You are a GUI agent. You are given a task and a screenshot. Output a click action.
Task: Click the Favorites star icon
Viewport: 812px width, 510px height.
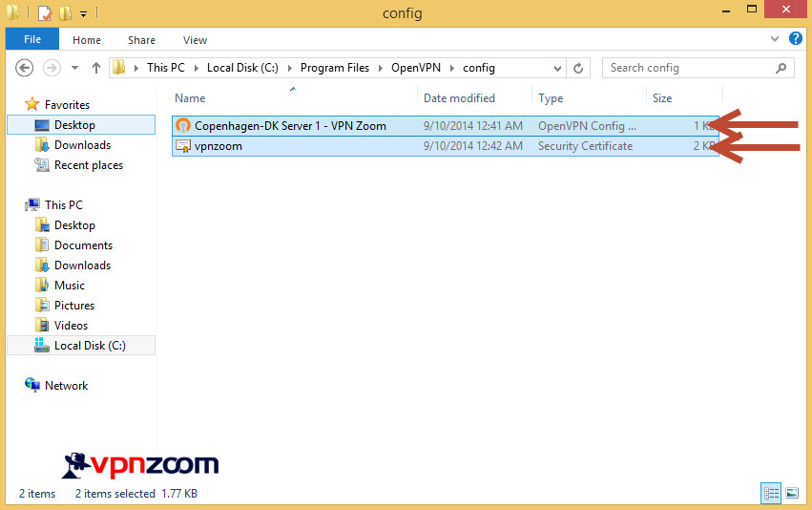tap(32, 104)
